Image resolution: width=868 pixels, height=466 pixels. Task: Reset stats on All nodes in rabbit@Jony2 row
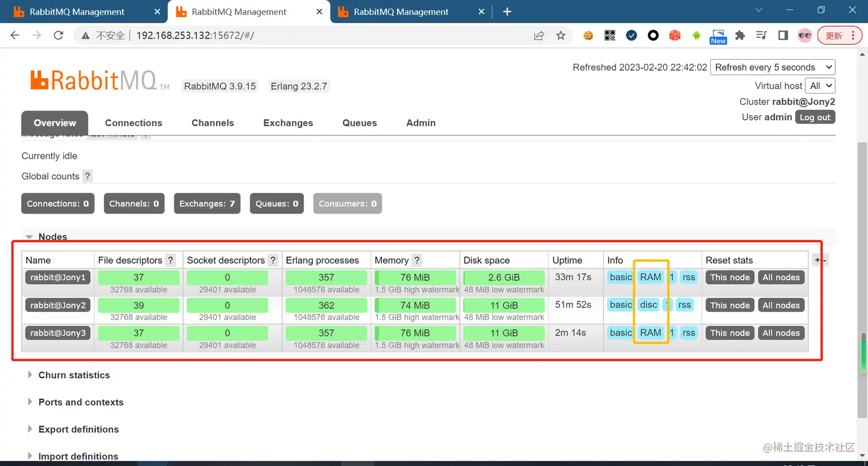tap(781, 305)
